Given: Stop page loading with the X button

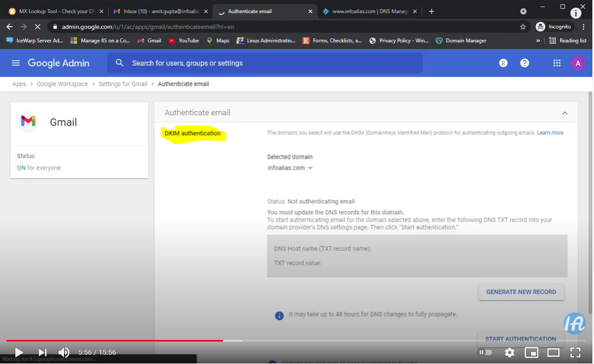Looking at the screenshot, I should [x=38, y=26].
